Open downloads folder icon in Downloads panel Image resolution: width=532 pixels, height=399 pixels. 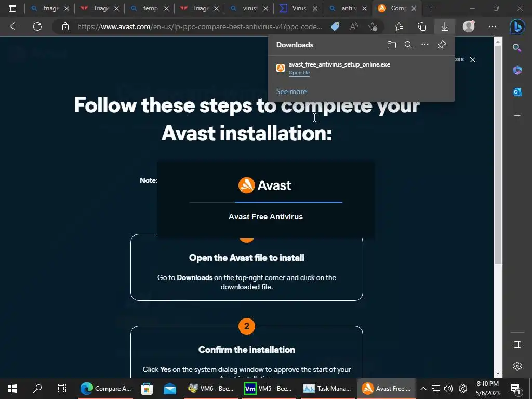point(392,45)
